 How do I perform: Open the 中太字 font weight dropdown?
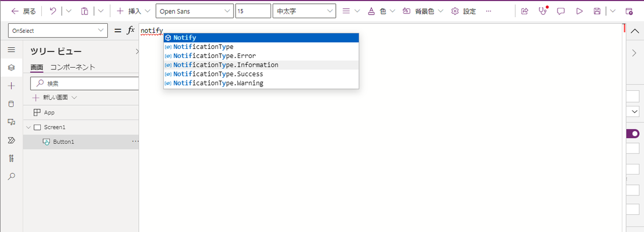coord(304,11)
